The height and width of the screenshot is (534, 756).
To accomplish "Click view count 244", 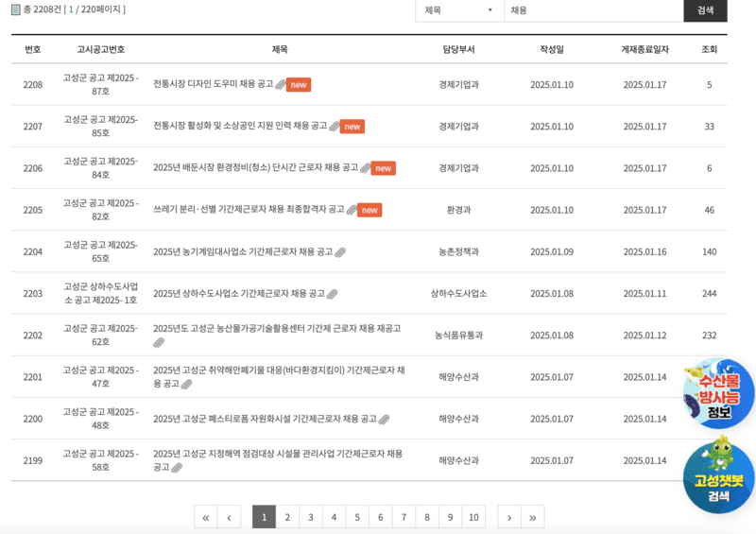I will pyautogui.click(x=710, y=294).
